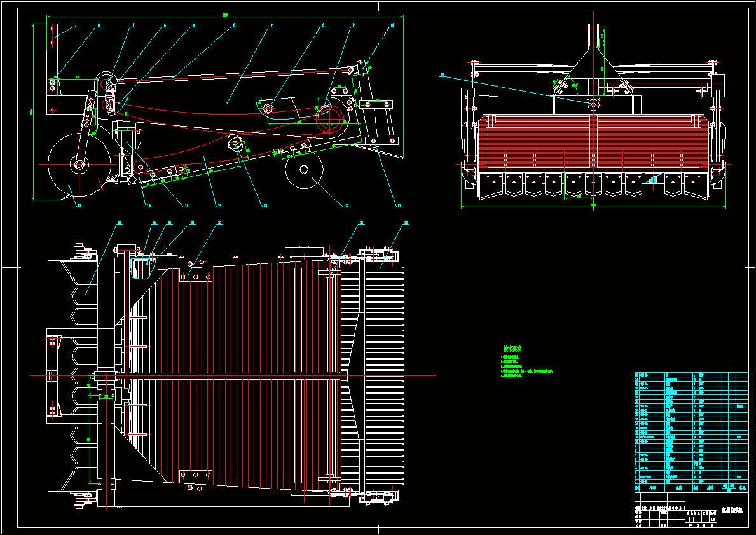Select part balloon number 13 label
Screen dimensions: 756x535
click(x=265, y=205)
